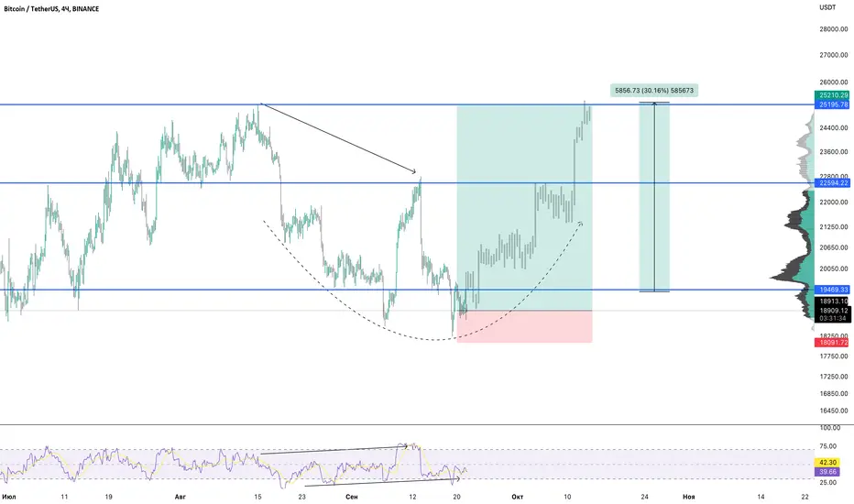
Task: Click the 100.00 RSI scale label
Action: pos(829,428)
